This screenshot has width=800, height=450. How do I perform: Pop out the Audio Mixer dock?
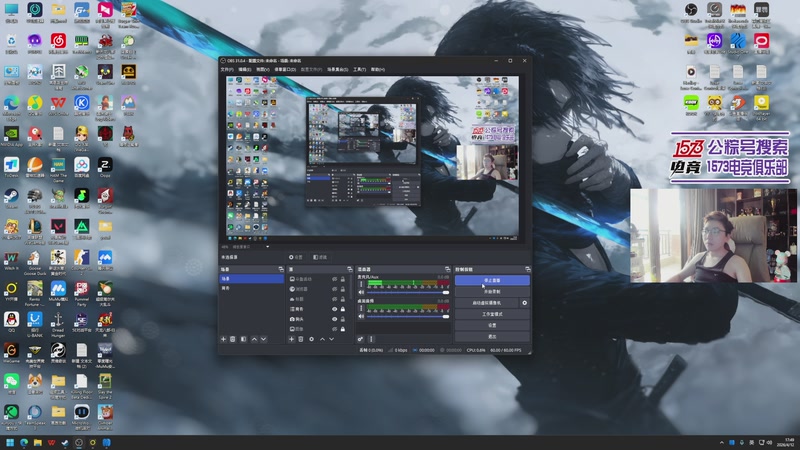447,269
